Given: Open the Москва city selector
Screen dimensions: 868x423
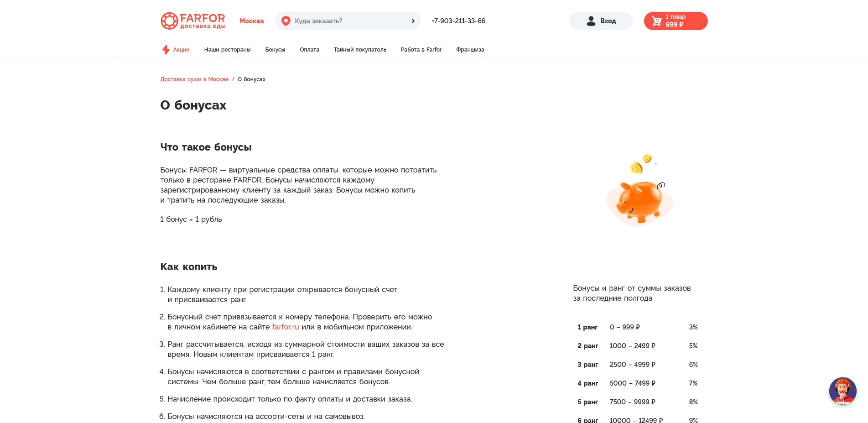Looking at the screenshot, I should tap(251, 21).
